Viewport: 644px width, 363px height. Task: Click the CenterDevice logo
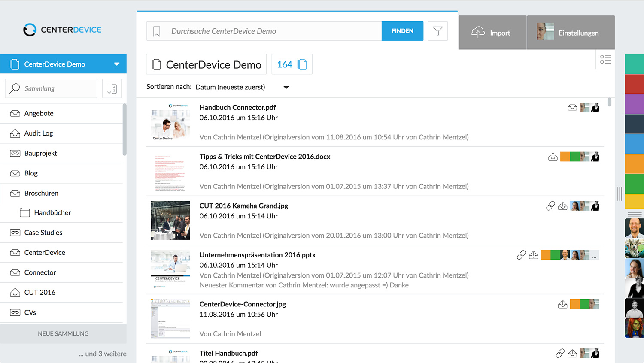pyautogui.click(x=63, y=30)
